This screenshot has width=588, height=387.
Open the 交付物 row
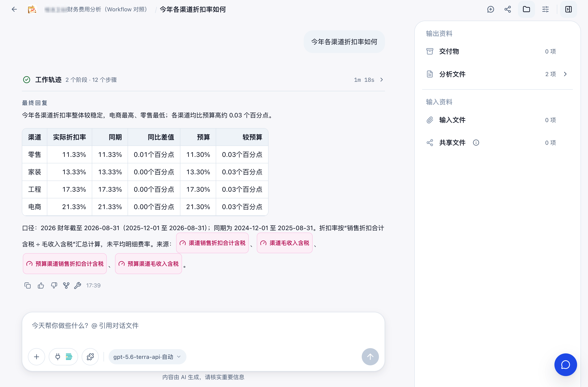click(497, 51)
